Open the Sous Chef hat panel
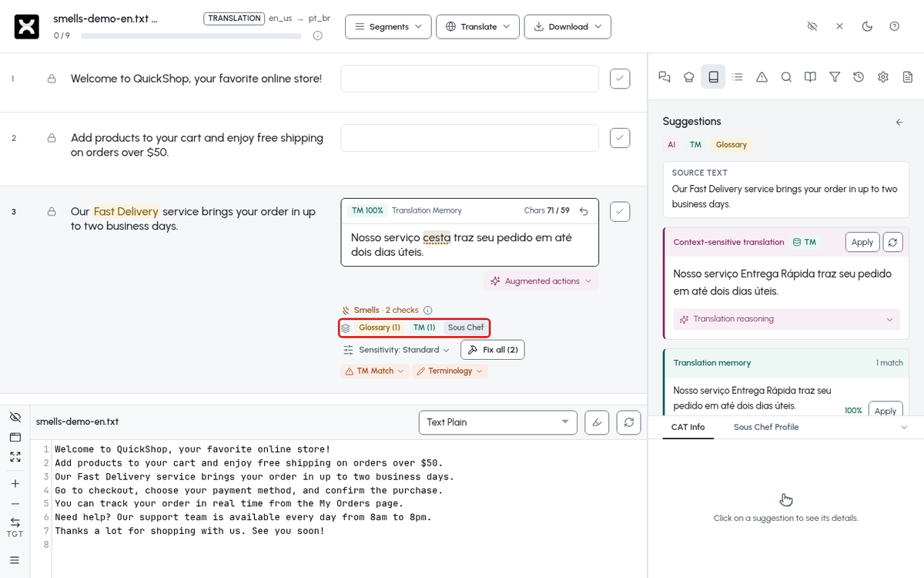The image size is (924, 578). [689, 77]
